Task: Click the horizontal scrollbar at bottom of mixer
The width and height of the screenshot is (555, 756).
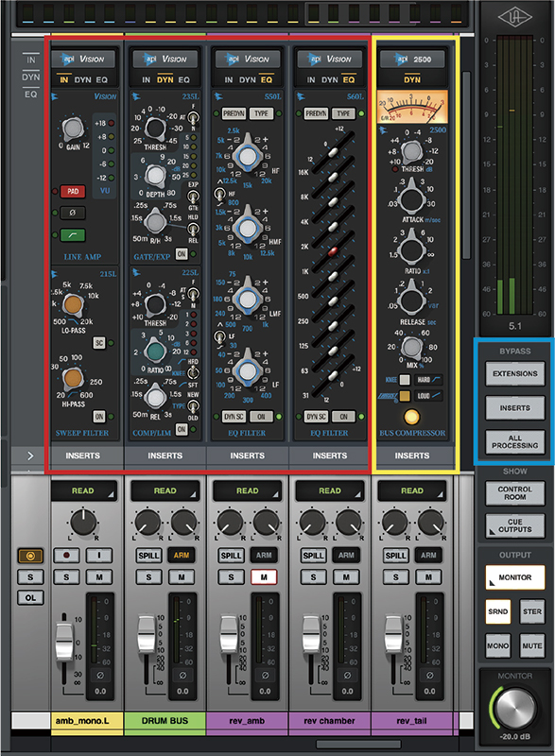Action: coord(358,744)
